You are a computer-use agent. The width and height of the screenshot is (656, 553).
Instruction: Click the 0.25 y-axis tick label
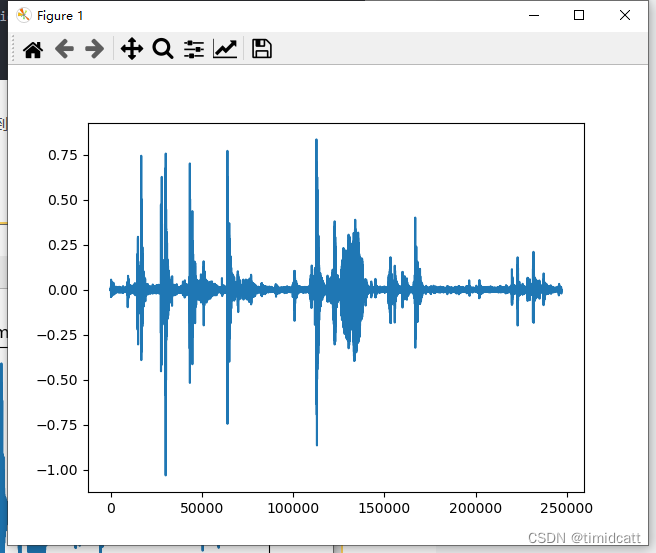(63, 245)
